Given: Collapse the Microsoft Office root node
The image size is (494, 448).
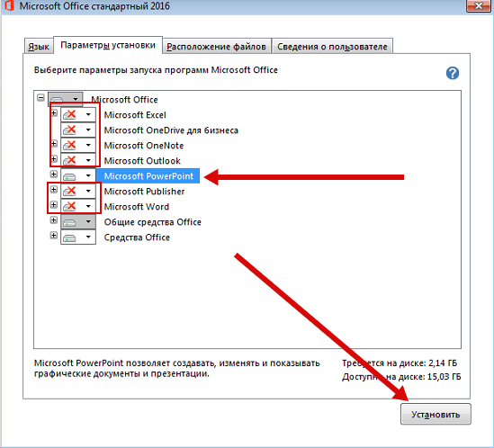Looking at the screenshot, I should point(40,98).
